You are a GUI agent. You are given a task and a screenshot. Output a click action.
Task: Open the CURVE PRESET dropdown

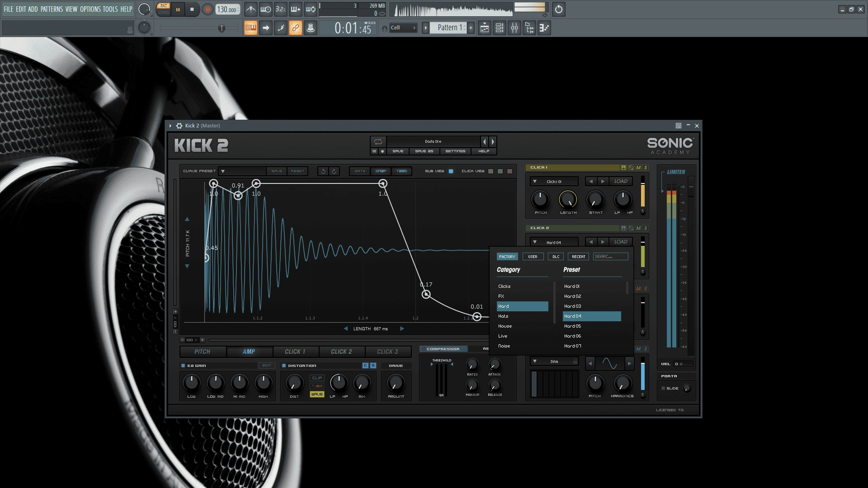pyautogui.click(x=242, y=171)
